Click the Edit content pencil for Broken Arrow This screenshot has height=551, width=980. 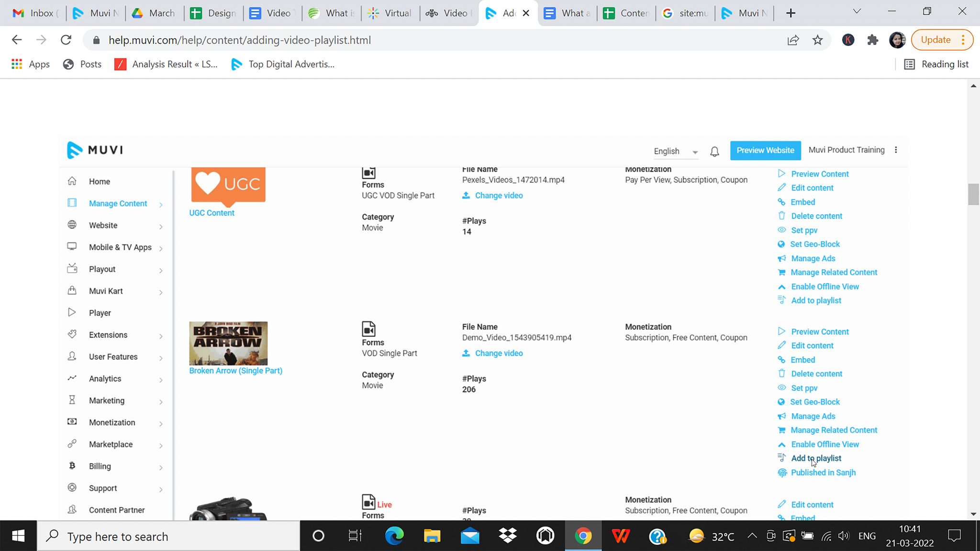click(782, 345)
